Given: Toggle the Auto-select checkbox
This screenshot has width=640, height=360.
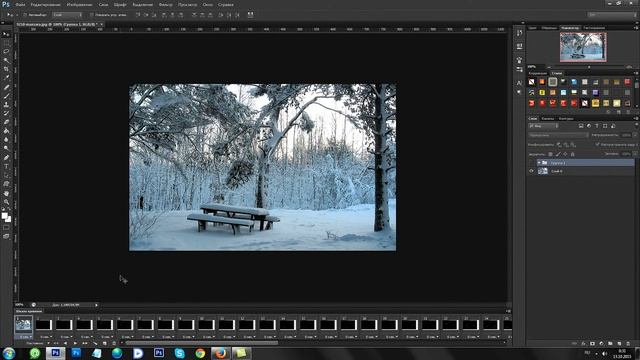Looking at the screenshot, I should (x=25, y=15).
